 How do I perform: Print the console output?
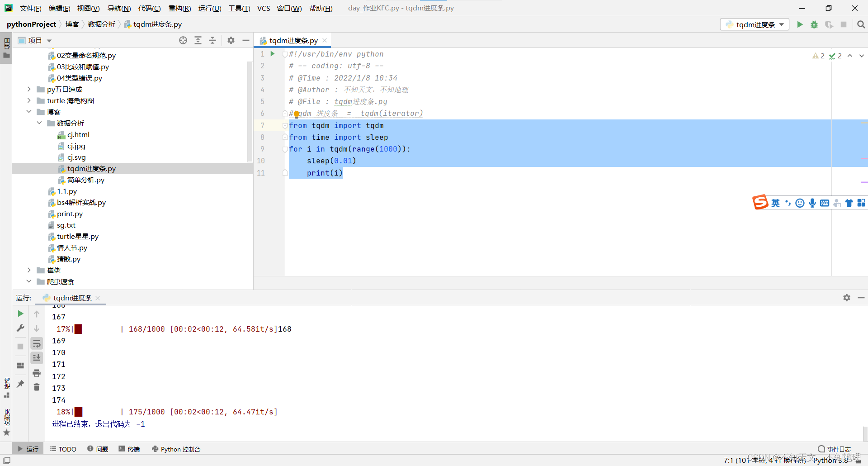[37, 373]
